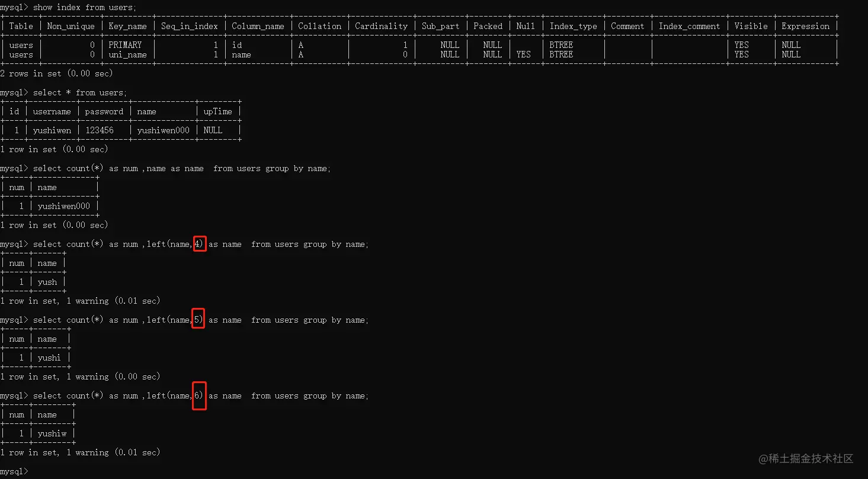Screen dimensions: 868x479
Task: Click BTREE in the uni_name index row
Action: [561, 54]
